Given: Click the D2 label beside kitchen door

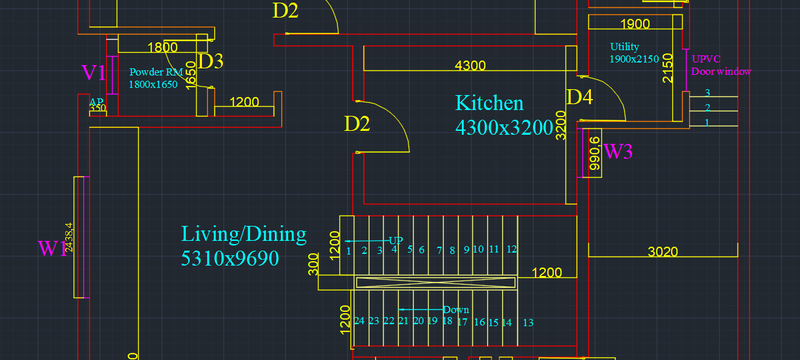Looking at the screenshot, I should (357, 124).
